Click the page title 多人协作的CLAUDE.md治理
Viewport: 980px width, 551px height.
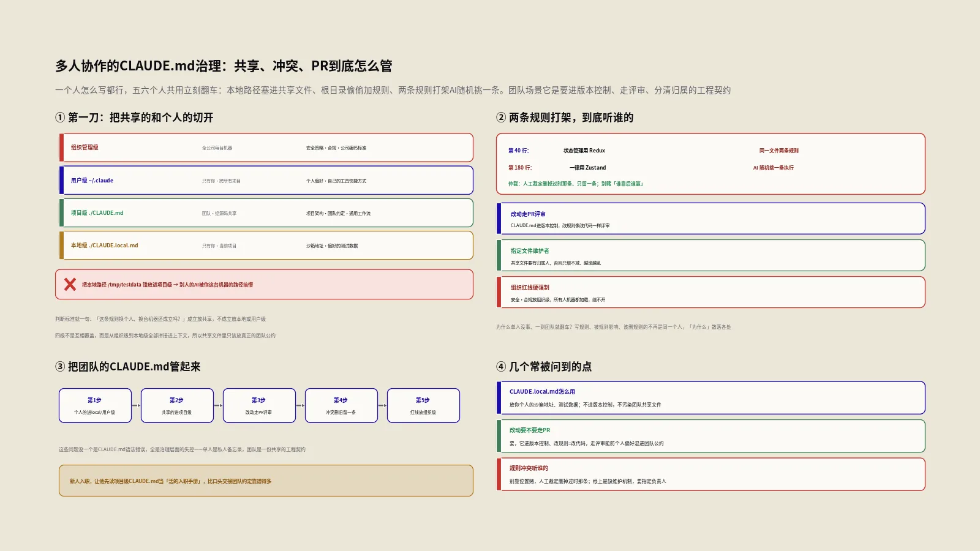pos(224,66)
